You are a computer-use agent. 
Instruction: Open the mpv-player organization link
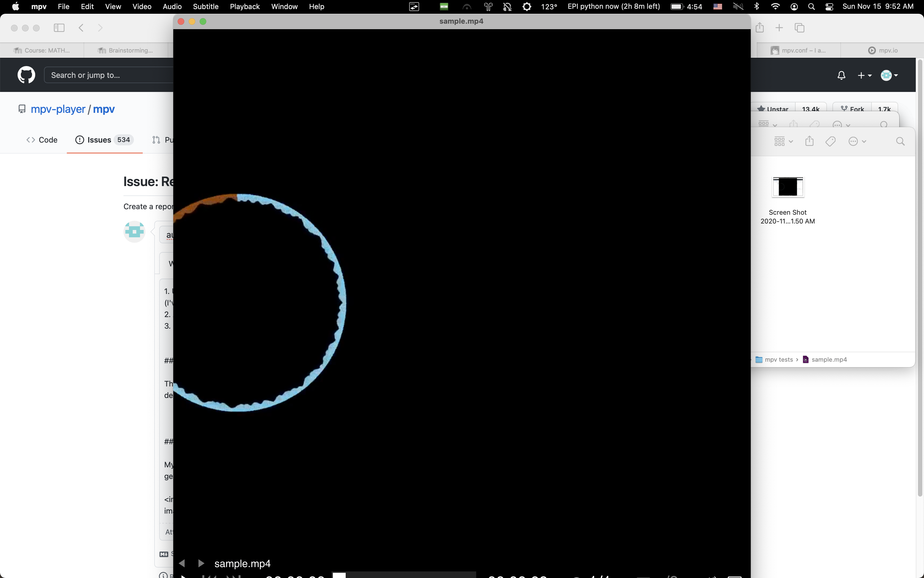[58, 109]
